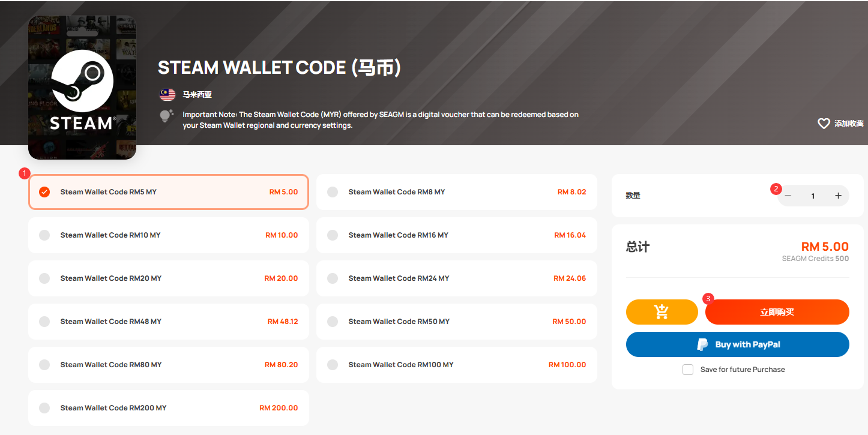Image resolution: width=868 pixels, height=435 pixels.
Task: Click the Steam logo product image
Action: [x=82, y=88]
